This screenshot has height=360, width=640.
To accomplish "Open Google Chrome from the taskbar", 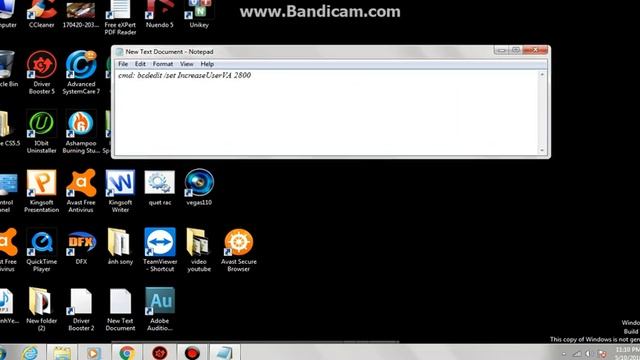I will [127, 353].
